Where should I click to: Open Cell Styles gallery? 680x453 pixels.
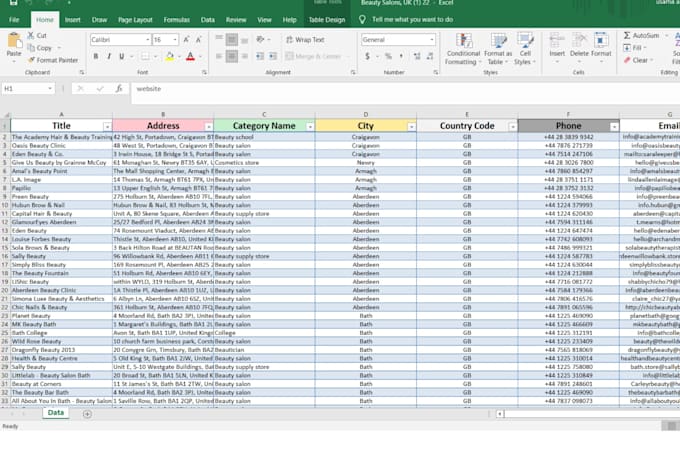525,49
